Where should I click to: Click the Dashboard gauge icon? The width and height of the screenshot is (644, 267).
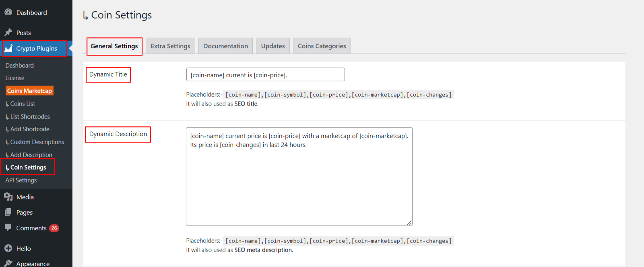(8, 12)
